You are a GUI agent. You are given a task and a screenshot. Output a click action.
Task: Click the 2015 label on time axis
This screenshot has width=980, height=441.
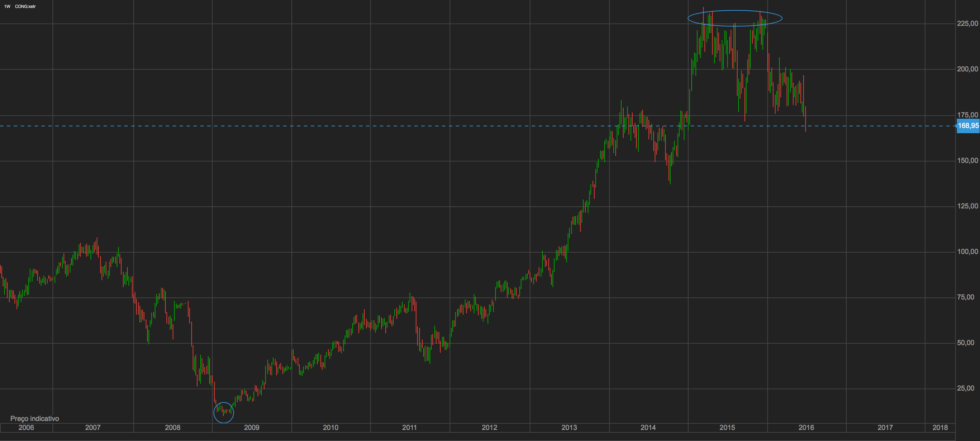click(x=727, y=427)
